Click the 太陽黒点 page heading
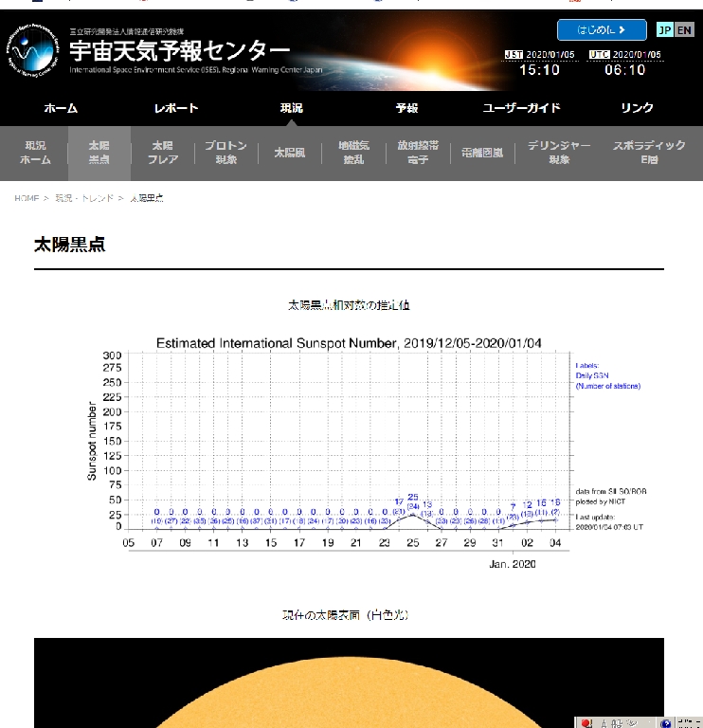This screenshot has height=728, width=703. tap(69, 245)
